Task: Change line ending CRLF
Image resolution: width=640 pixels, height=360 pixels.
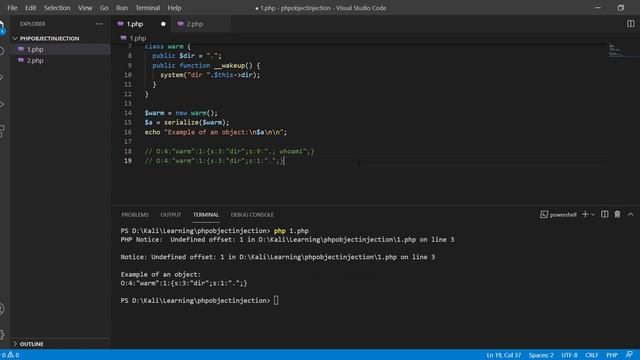Action: (x=592, y=355)
